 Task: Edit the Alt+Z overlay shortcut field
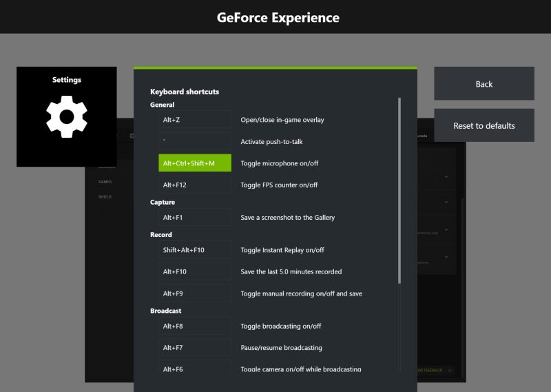pyautogui.click(x=195, y=120)
